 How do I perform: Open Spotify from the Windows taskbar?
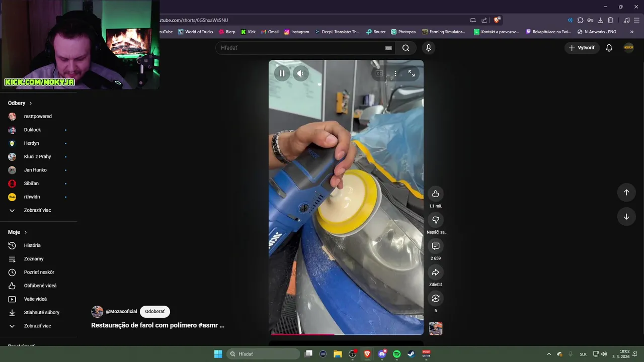pyautogui.click(x=396, y=354)
